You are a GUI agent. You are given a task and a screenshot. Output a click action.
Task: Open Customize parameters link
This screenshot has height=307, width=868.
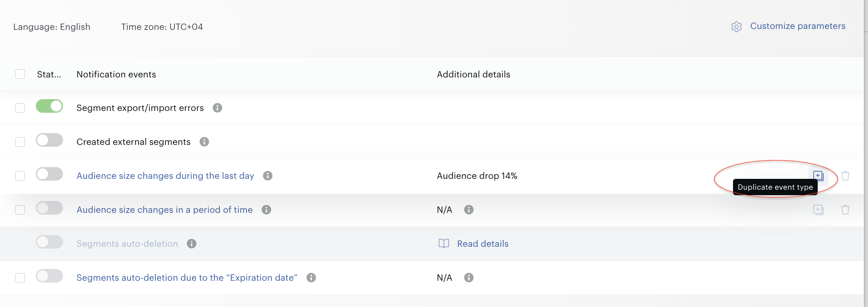point(798,26)
